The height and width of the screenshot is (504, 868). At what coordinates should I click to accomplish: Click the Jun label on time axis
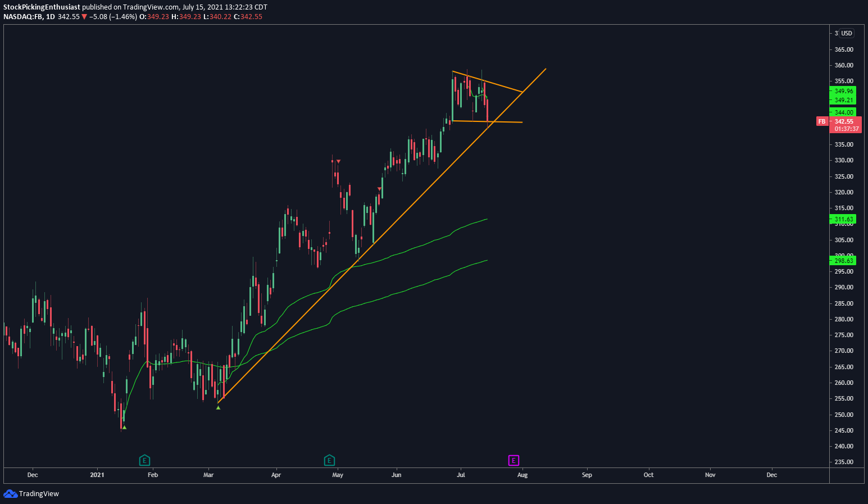tap(397, 475)
